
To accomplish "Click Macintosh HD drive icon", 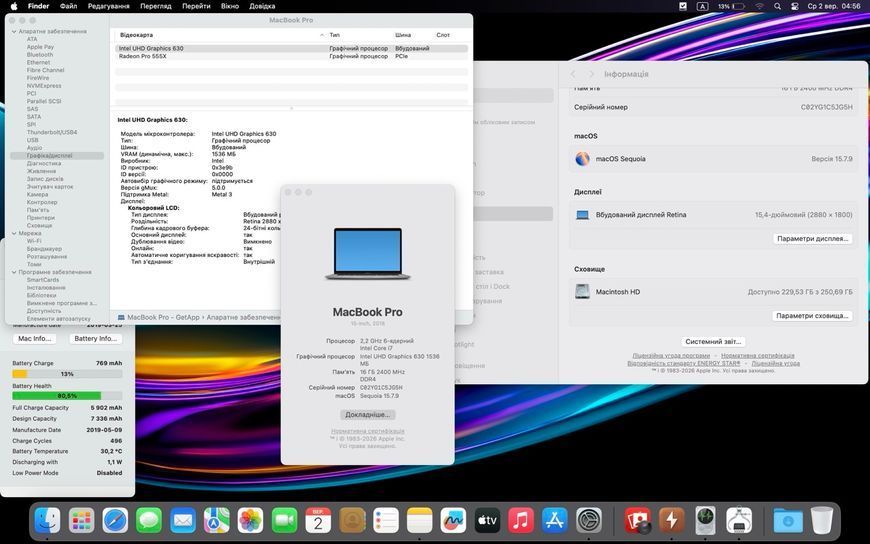I will 582,291.
